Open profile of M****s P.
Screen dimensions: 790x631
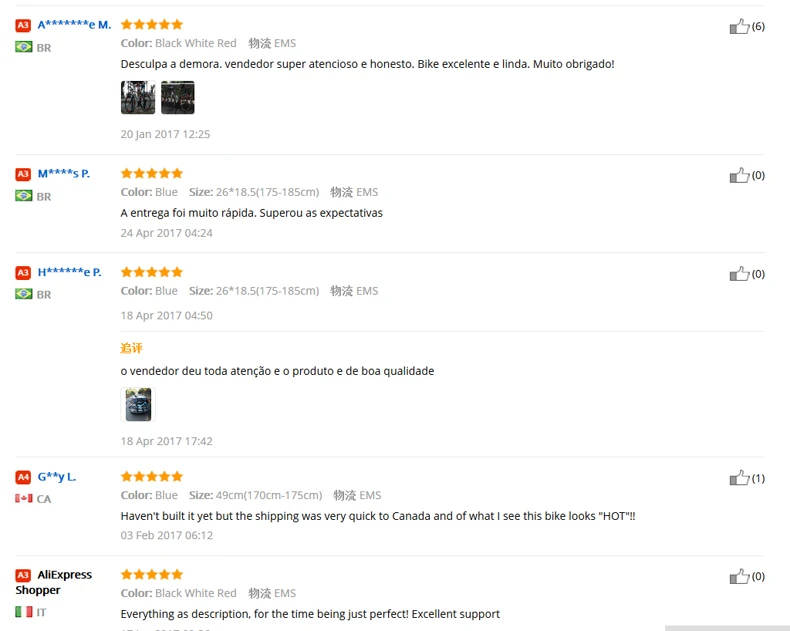(63, 174)
